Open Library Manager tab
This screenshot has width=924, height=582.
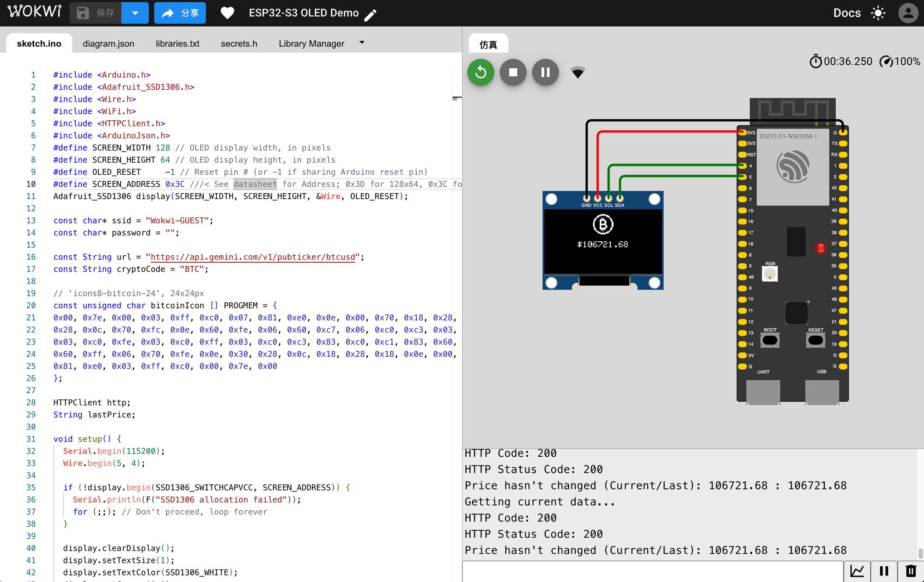[x=311, y=43]
